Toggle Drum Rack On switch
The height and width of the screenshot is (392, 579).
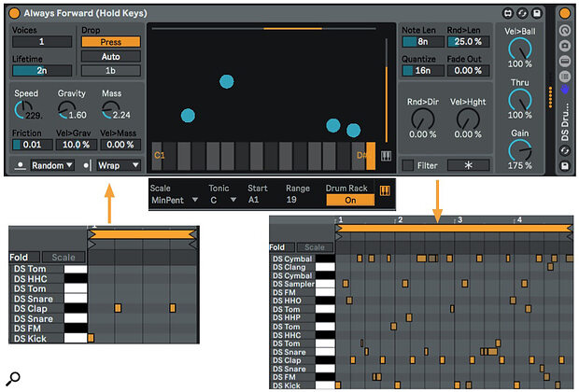click(350, 200)
